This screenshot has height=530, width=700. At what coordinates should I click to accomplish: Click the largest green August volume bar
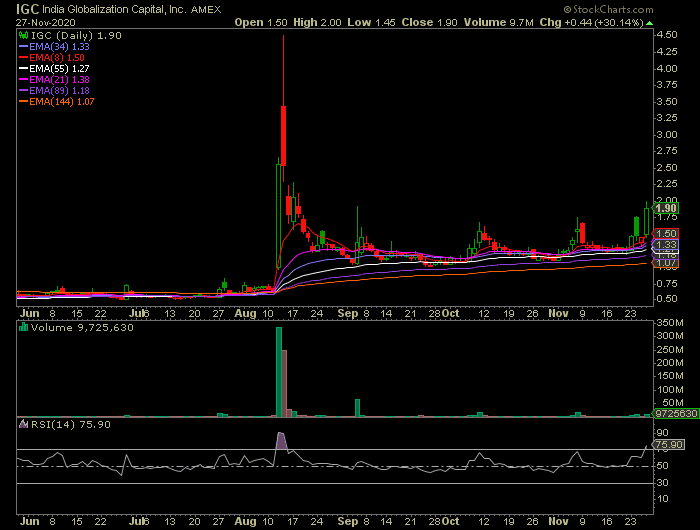click(279, 372)
